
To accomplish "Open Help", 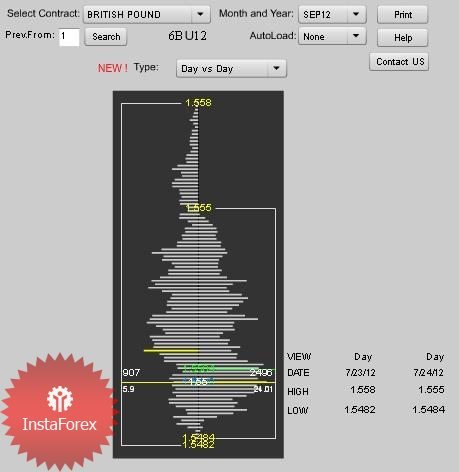I will click(403, 37).
